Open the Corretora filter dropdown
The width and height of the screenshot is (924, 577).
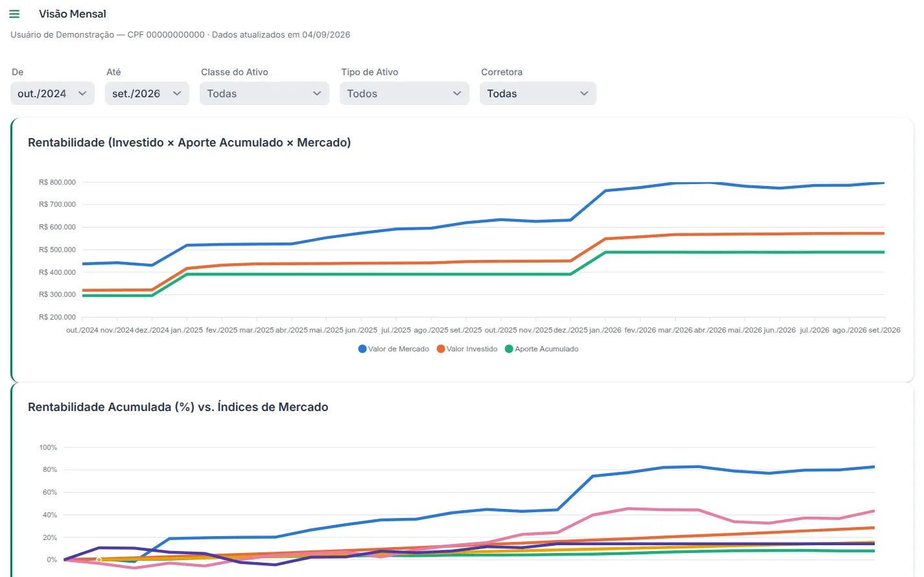(x=538, y=93)
